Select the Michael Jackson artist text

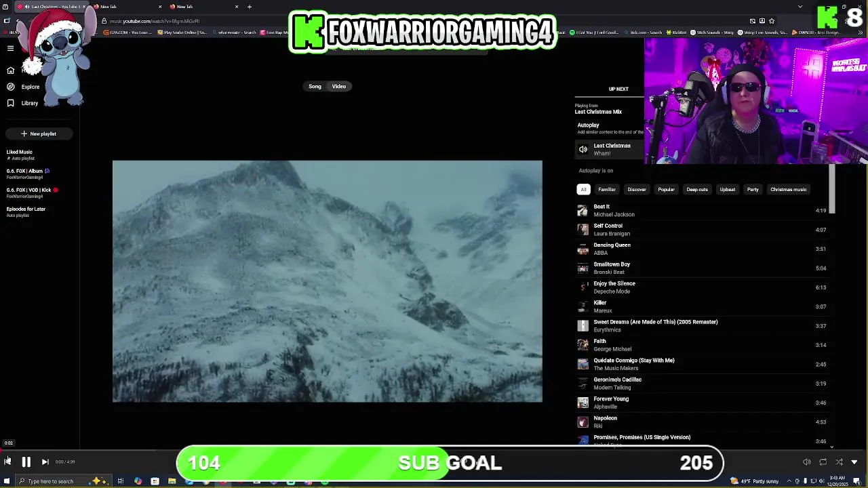[x=614, y=214]
